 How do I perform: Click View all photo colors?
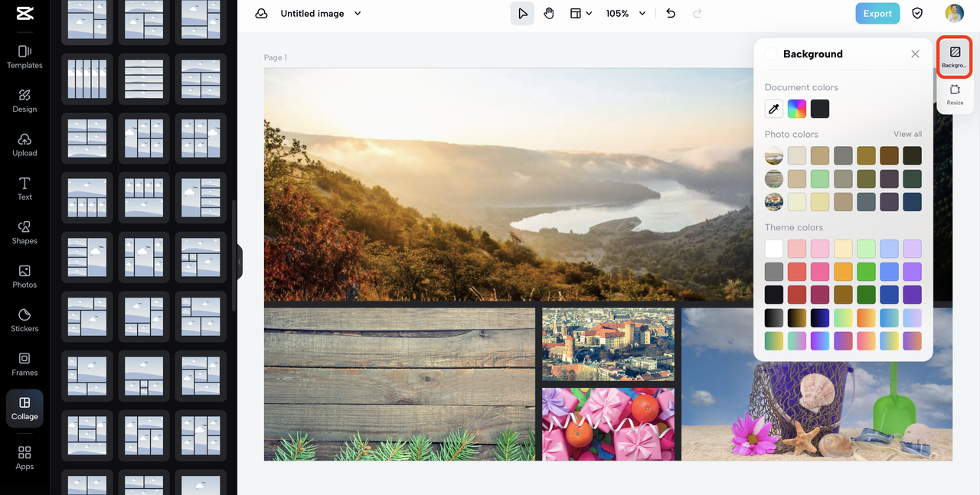click(907, 135)
